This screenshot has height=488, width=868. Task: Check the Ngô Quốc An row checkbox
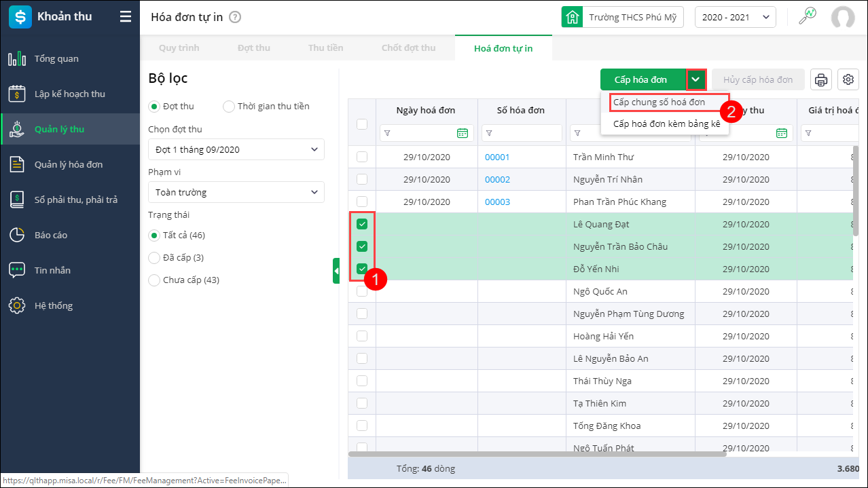[362, 291]
